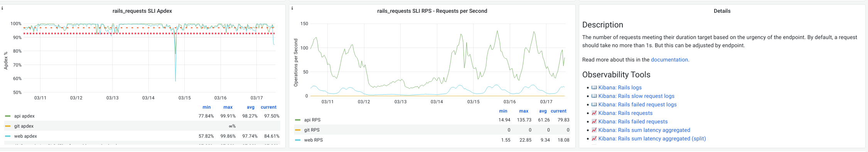Image resolution: width=868 pixels, height=152 pixels.
Task: Click api apdex current value 97.50%
Action: (271, 116)
